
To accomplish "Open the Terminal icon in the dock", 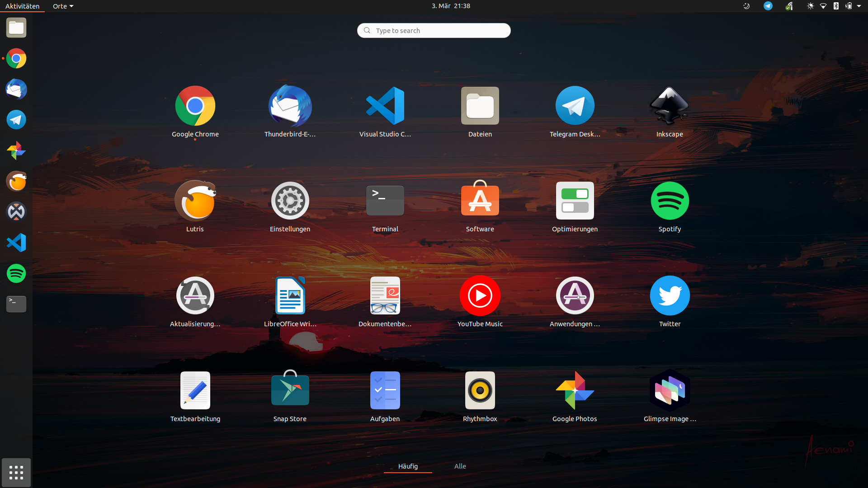I will point(16,304).
